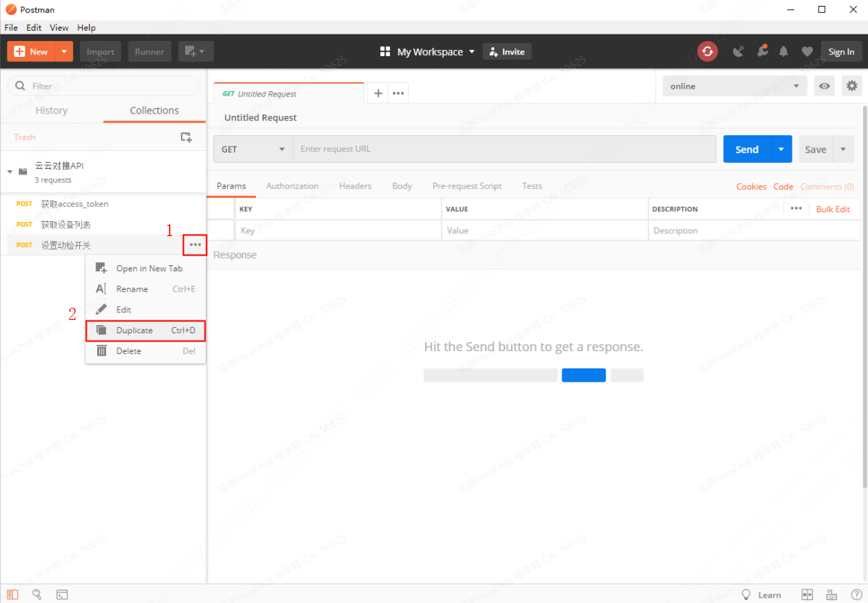Image resolution: width=868 pixels, height=603 pixels.
Task: Click the new collection icon
Action: [x=186, y=137]
